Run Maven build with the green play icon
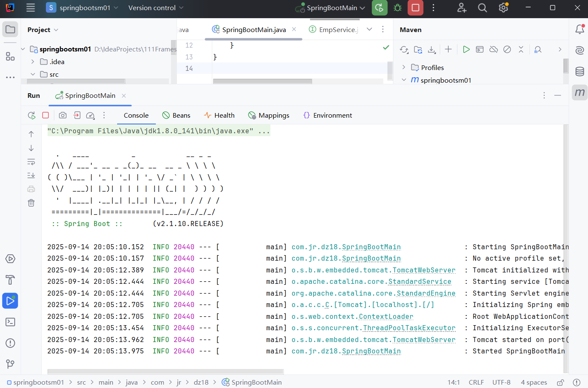The width and height of the screenshot is (588, 388). point(466,49)
